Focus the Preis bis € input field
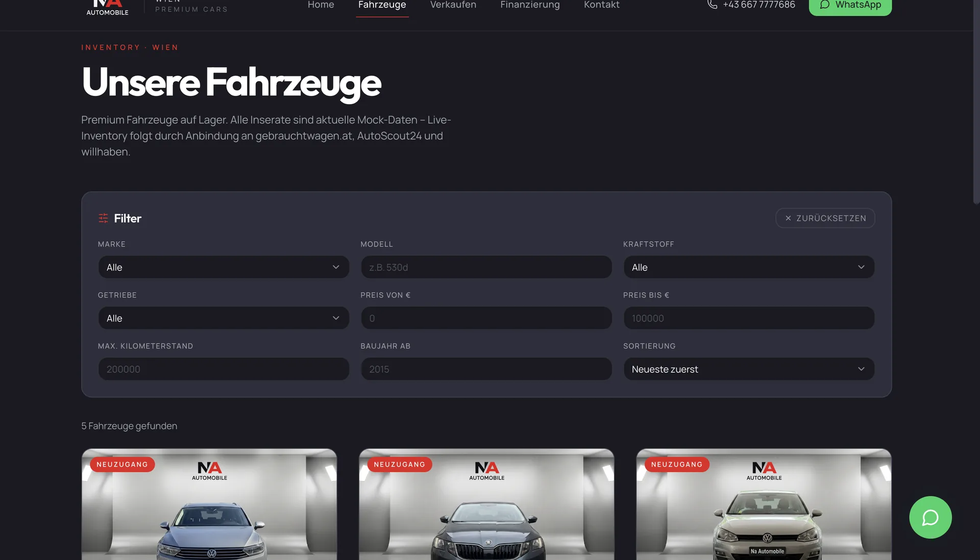980x560 pixels. [749, 318]
